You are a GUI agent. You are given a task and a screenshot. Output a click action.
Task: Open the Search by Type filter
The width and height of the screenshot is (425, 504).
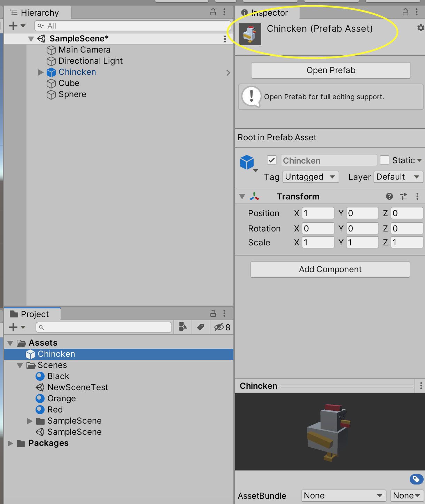click(x=183, y=327)
